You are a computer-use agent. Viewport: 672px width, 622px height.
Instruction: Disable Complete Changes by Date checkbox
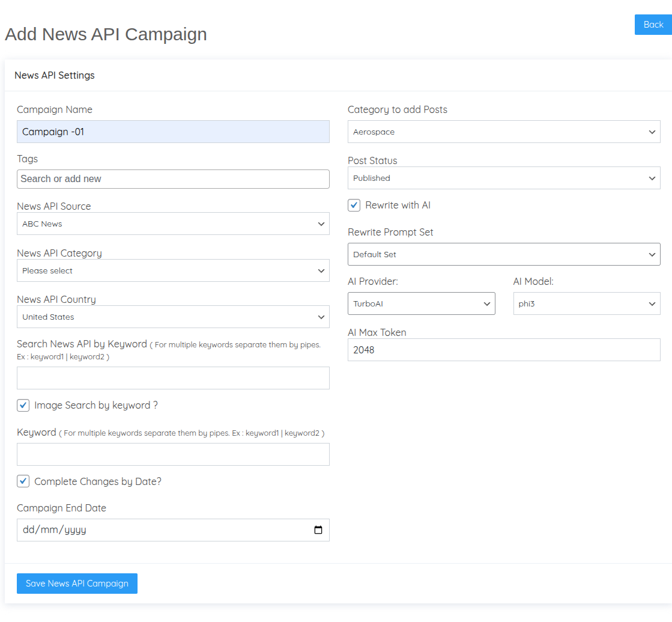[x=23, y=481]
